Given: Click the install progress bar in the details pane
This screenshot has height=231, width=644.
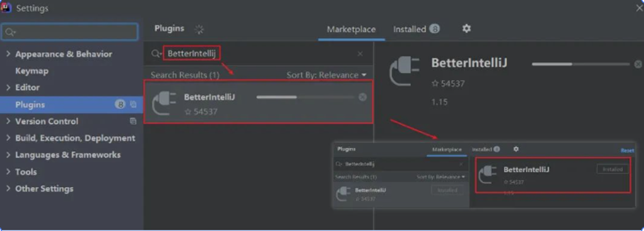Looking at the screenshot, I should point(581,64).
